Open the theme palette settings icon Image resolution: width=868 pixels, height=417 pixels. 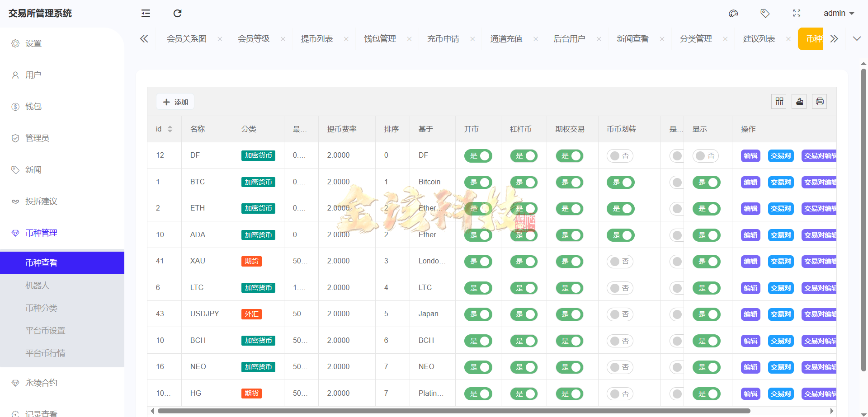point(733,13)
